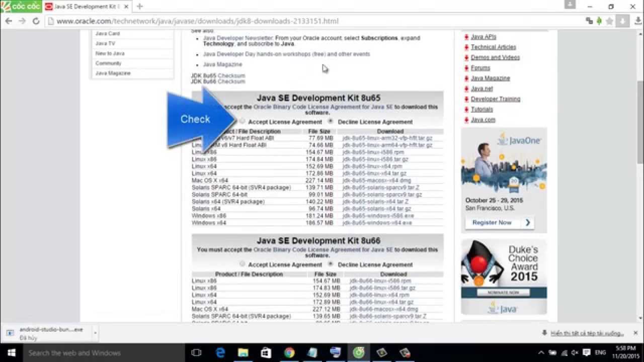Open the Demos and Videos link
644x362 pixels.
pos(496,57)
